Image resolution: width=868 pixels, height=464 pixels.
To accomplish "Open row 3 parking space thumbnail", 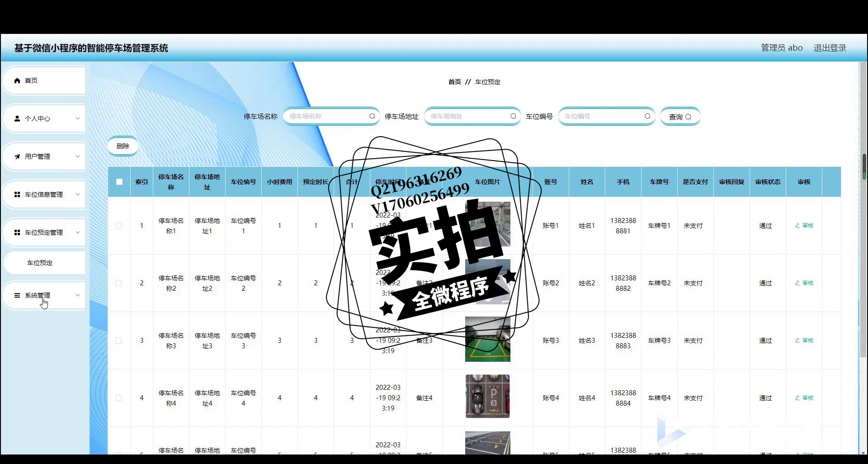I will pos(487,339).
